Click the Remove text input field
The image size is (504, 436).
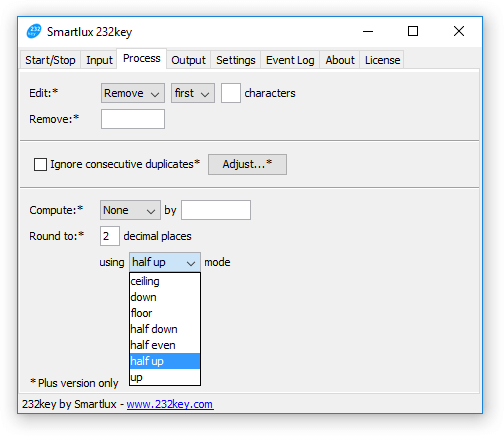133,119
